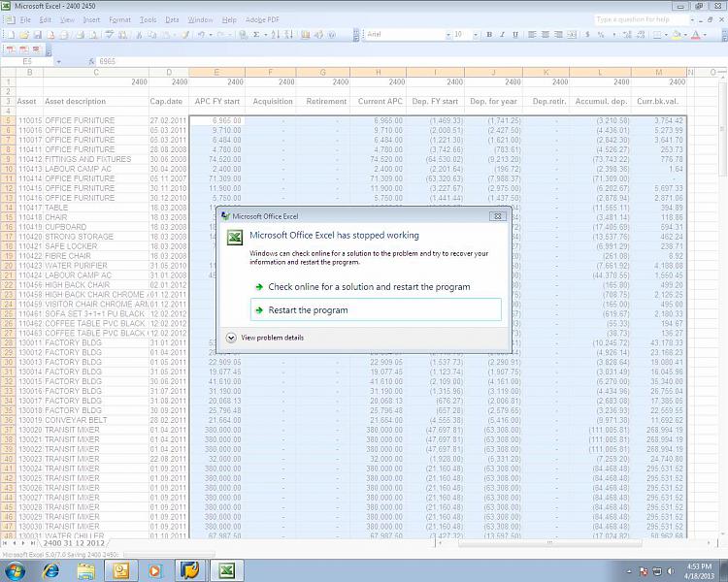Open the Format menu
This screenshot has width=728, height=582.
tap(119, 20)
